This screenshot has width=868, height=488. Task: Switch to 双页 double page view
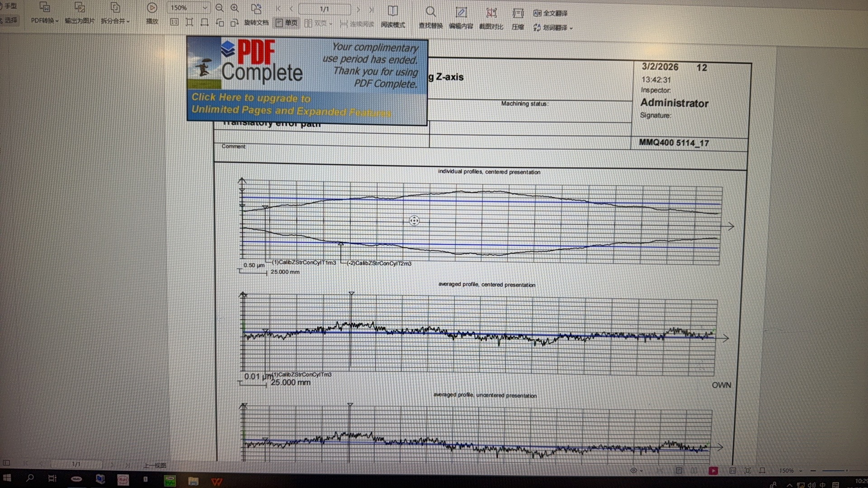(x=318, y=23)
